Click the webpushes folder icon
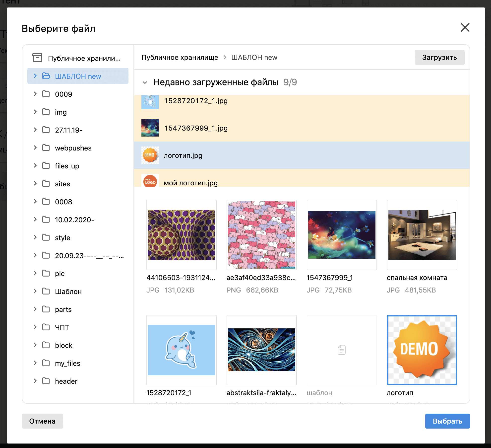 click(x=46, y=148)
